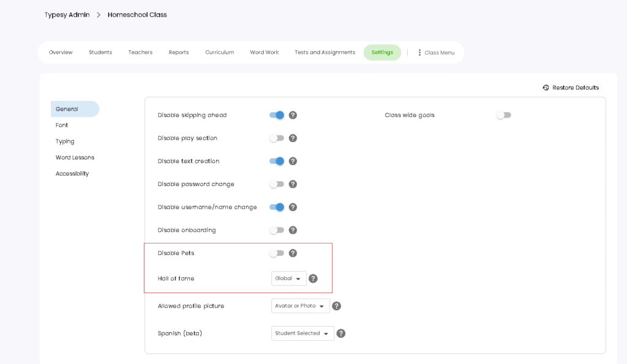Click Restore Defaults button
The image size is (627, 364).
pyautogui.click(x=571, y=87)
